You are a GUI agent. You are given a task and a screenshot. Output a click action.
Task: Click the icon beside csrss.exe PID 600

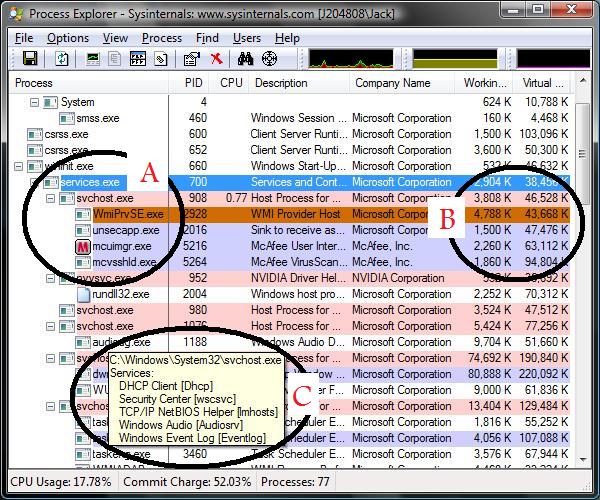click(x=35, y=135)
